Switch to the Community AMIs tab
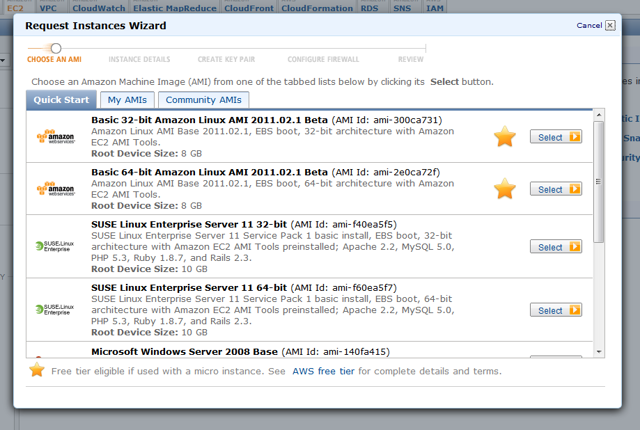 [203, 100]
